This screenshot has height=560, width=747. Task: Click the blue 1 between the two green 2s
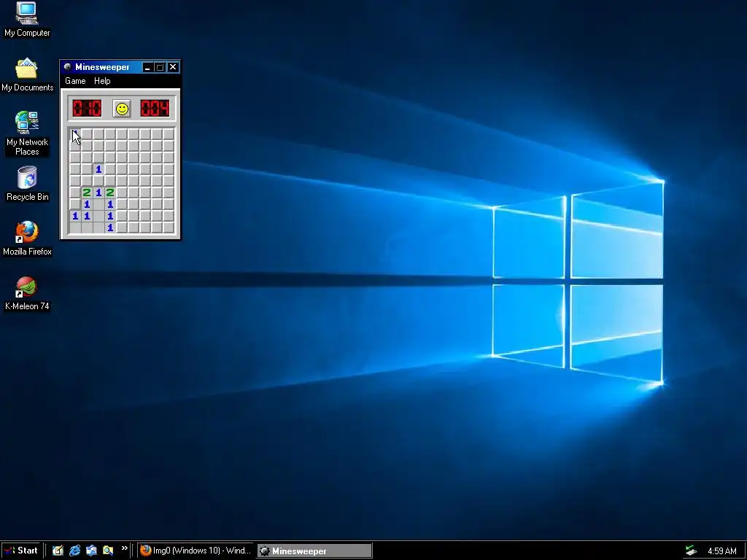98,192
